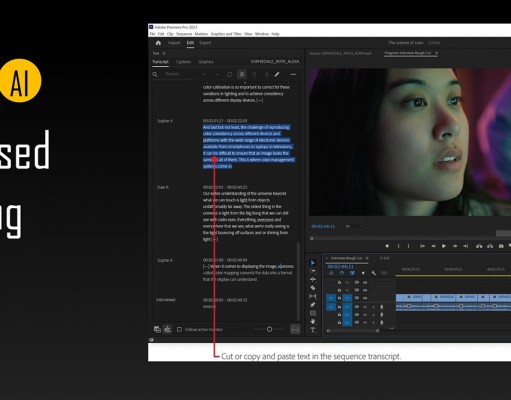The image size is (511, 400).
Task: Click the Mark Out button
Action: click(409, 246)
